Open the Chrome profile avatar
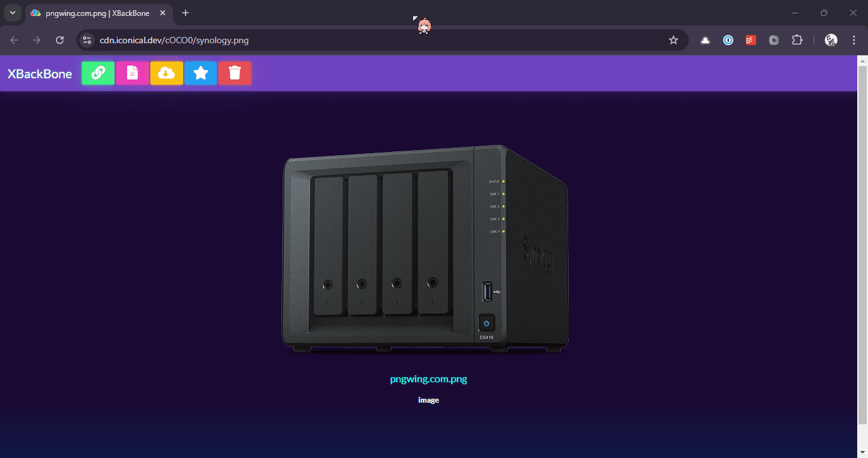This screenshot has height=458, width=868. [x=831, y=40]
